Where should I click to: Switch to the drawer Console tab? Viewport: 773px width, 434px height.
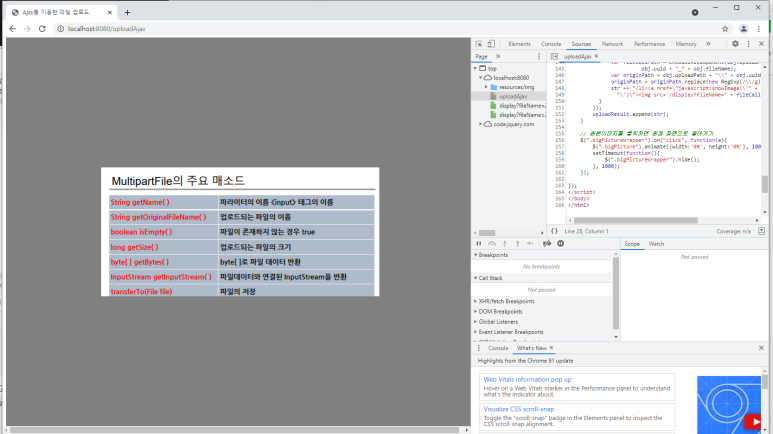pos(498,348)
